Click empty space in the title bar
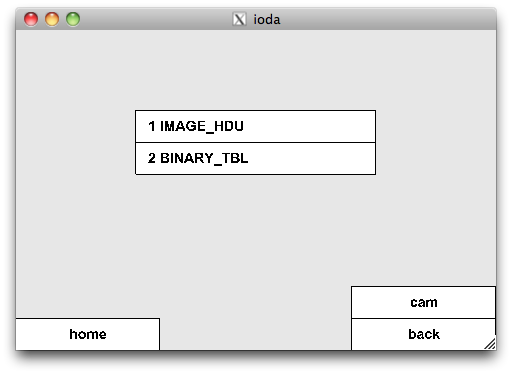 [x=383, y=19]
